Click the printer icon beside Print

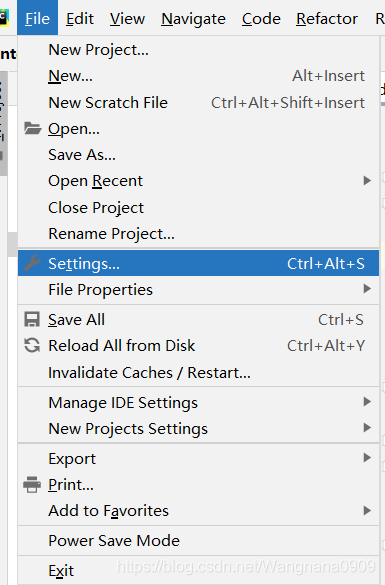(32, 484)
